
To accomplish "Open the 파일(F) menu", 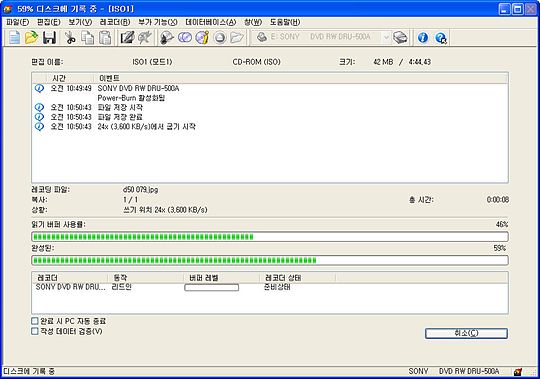I will (x=18, y=22).
